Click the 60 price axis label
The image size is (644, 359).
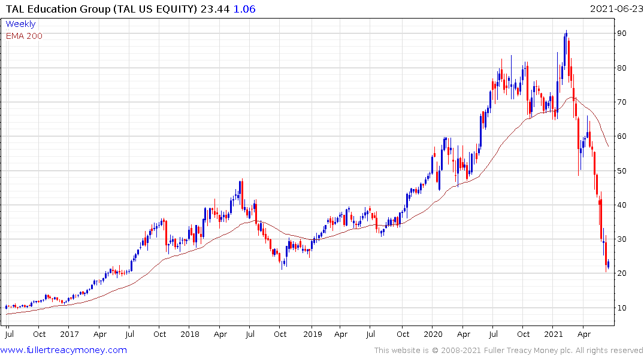[x=621, y=136]
